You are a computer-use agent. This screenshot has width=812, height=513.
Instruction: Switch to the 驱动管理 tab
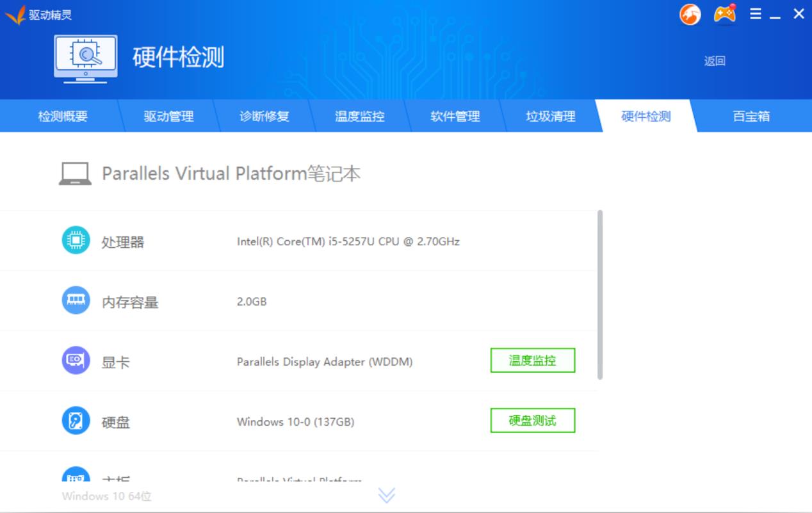click(x=168, y=116)
